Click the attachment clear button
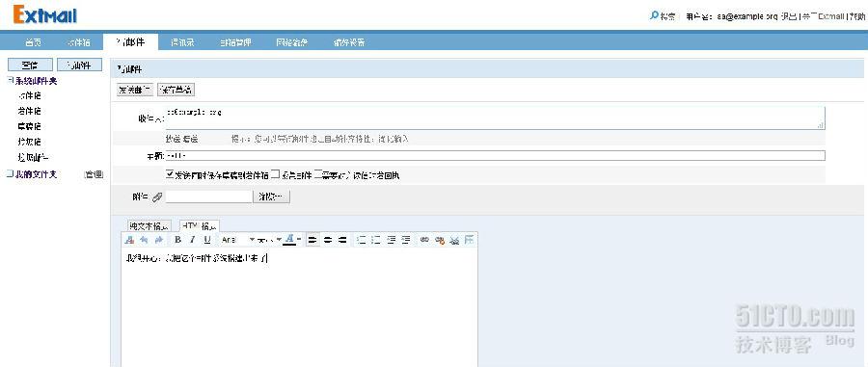868x367 pixels. tap(271, 197)
